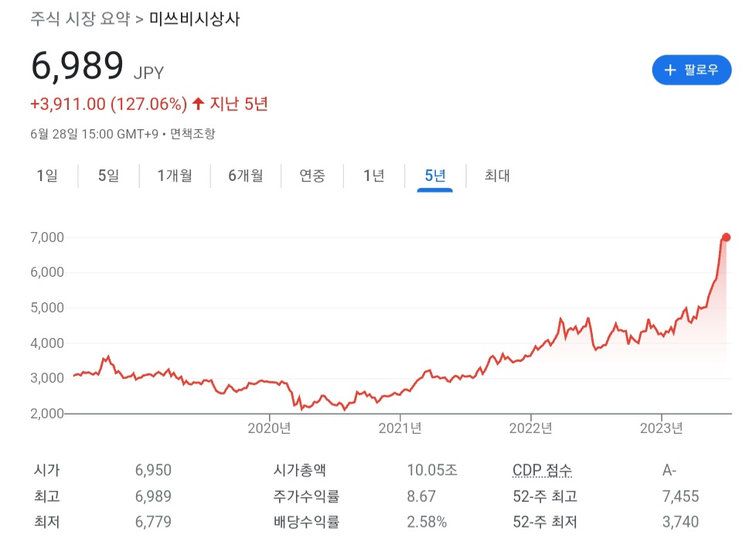The image size is (756, 546).
Task: Click the CDP score value A-
Action: point(669,470)
